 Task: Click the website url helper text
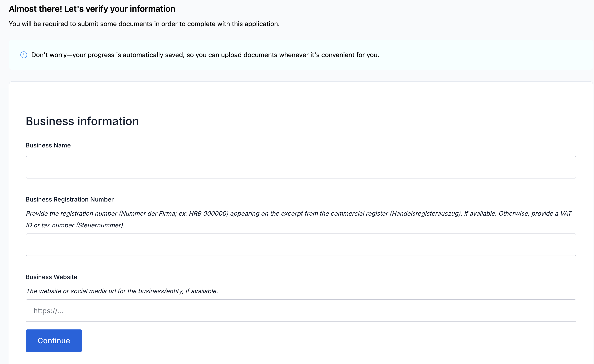(122, 291)
